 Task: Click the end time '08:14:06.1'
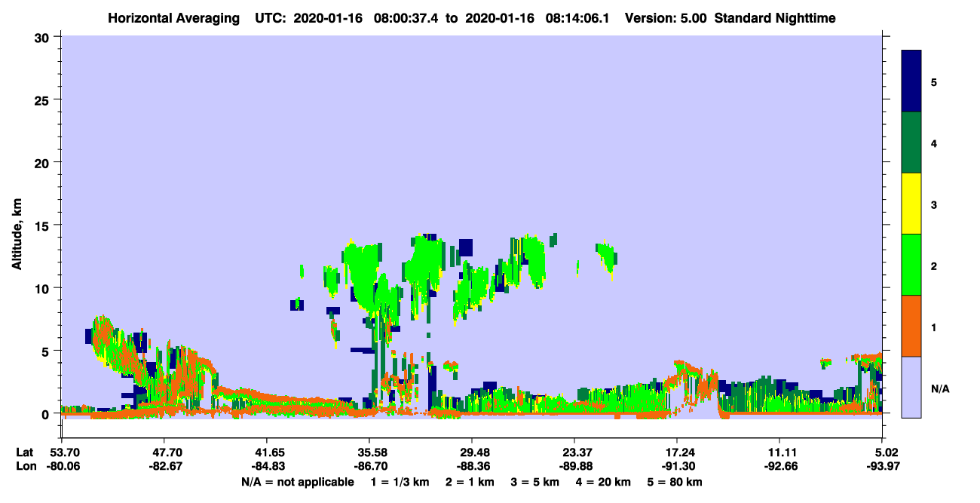579,18
